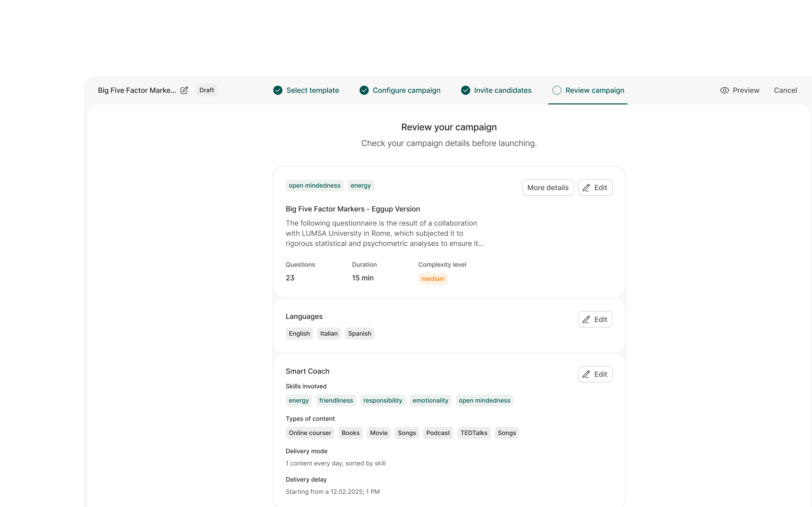Screen dimensions: 812x507
Task: Edit the Languages section
Action: point(595,319)
